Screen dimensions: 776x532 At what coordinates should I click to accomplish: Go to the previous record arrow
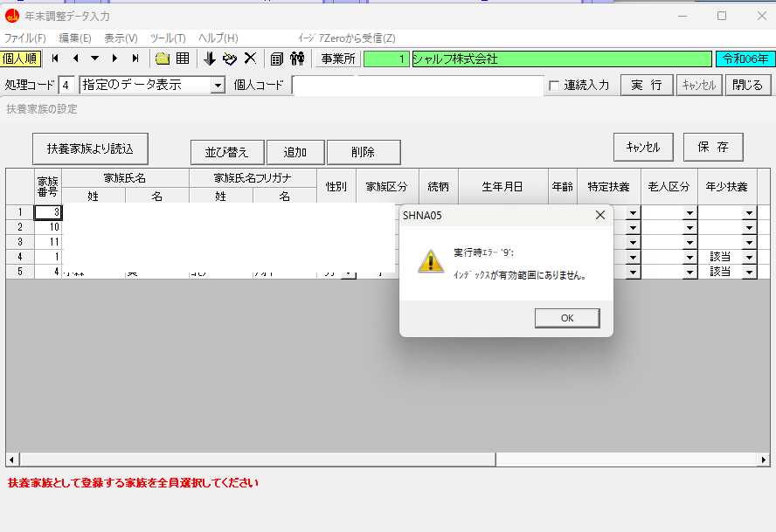(x=75, y=59)
